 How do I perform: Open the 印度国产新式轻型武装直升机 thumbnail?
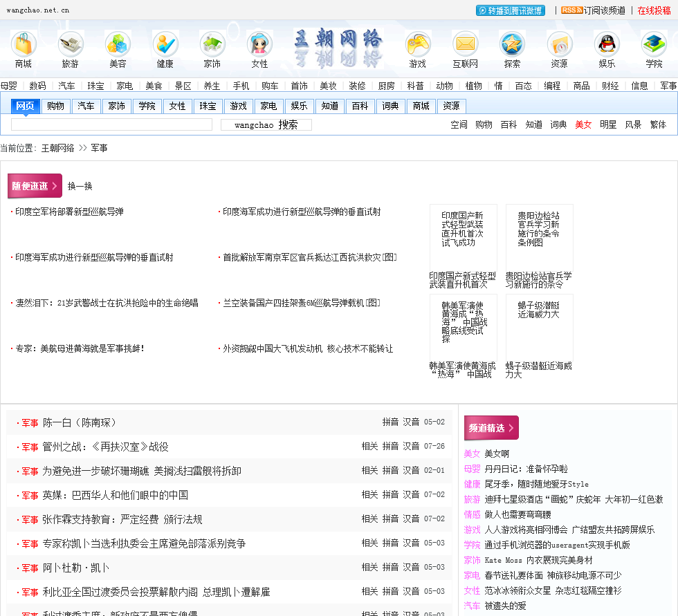pos(463,238)
